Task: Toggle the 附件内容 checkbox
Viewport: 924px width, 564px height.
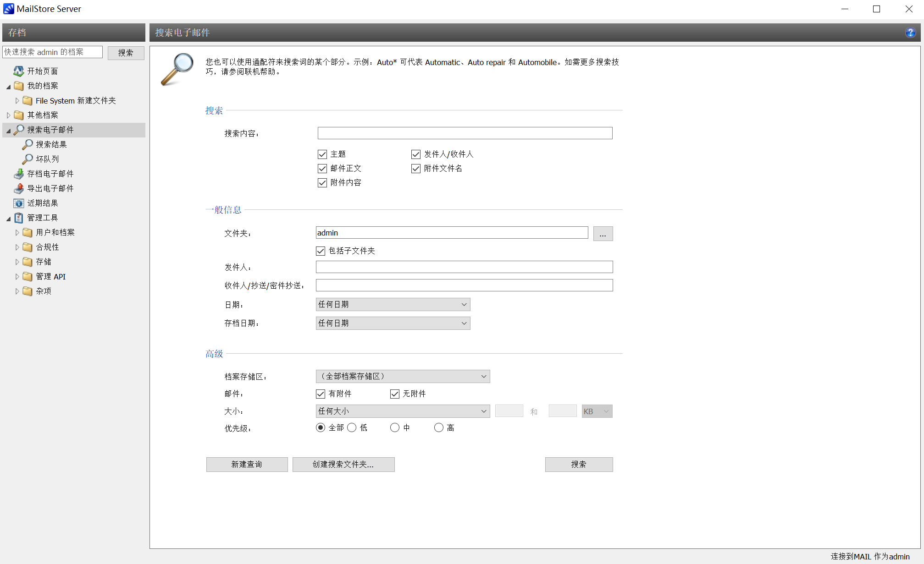Action: point(322,183)
